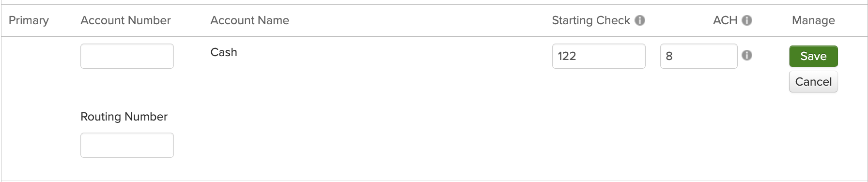Click the green Save button
Image resolution: width=868 pixels, height=182 pixels.
[813, 56]
